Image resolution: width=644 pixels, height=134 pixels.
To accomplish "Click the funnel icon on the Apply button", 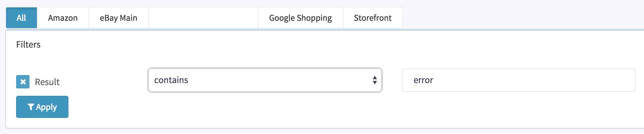I will (31, 107).
